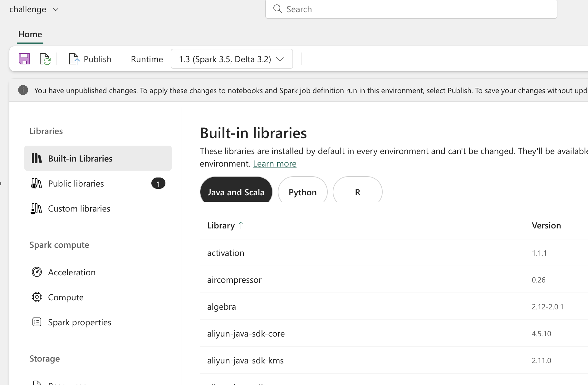Follow the Learn more link
Screen dimensions: 588x385
pos(275,163)
